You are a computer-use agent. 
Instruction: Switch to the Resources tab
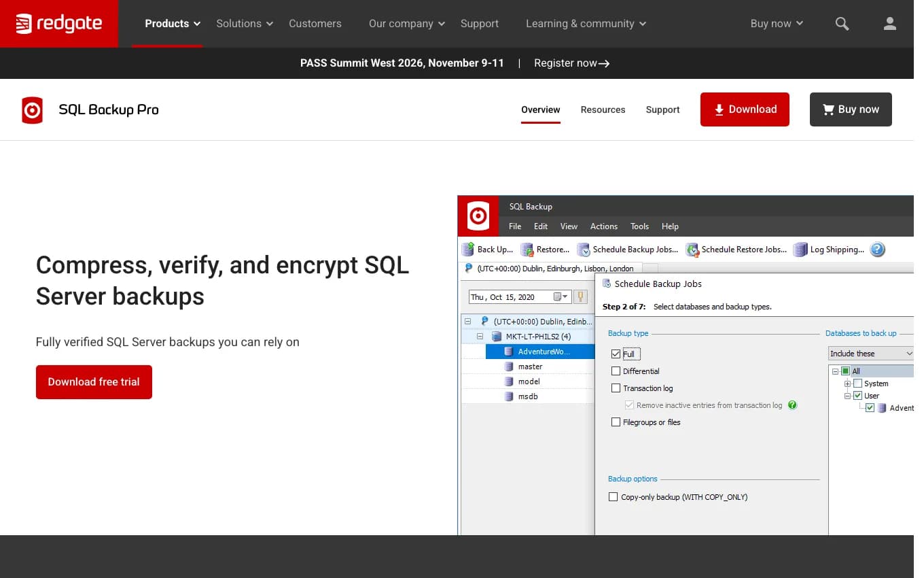603,109
